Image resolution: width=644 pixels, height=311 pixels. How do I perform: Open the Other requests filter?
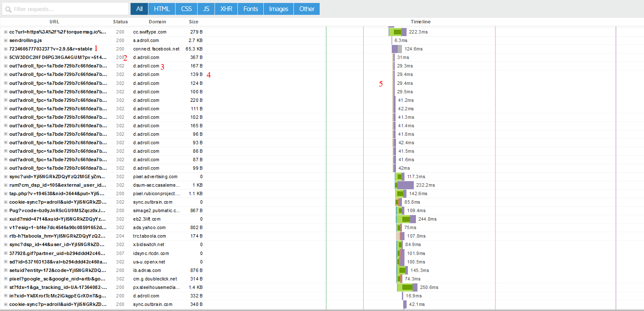pos(307,9)
